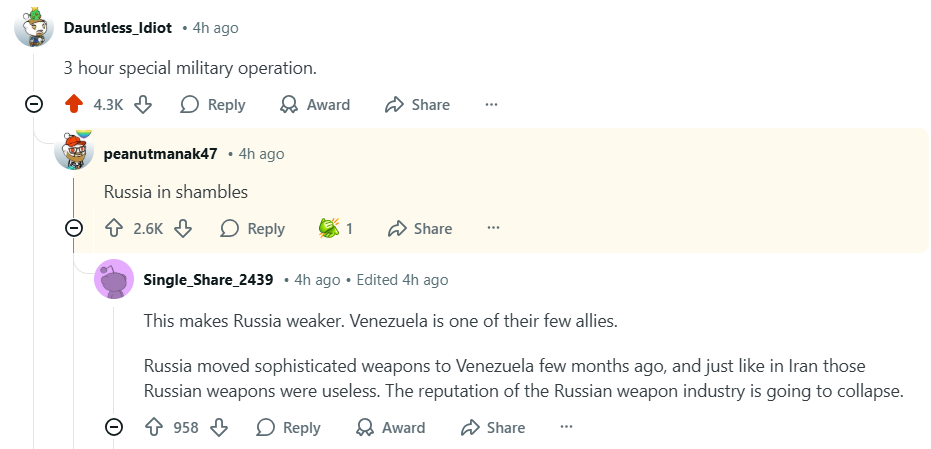
Task: Give an award to Dauntless_Idiot's comment
Action: 315,104
